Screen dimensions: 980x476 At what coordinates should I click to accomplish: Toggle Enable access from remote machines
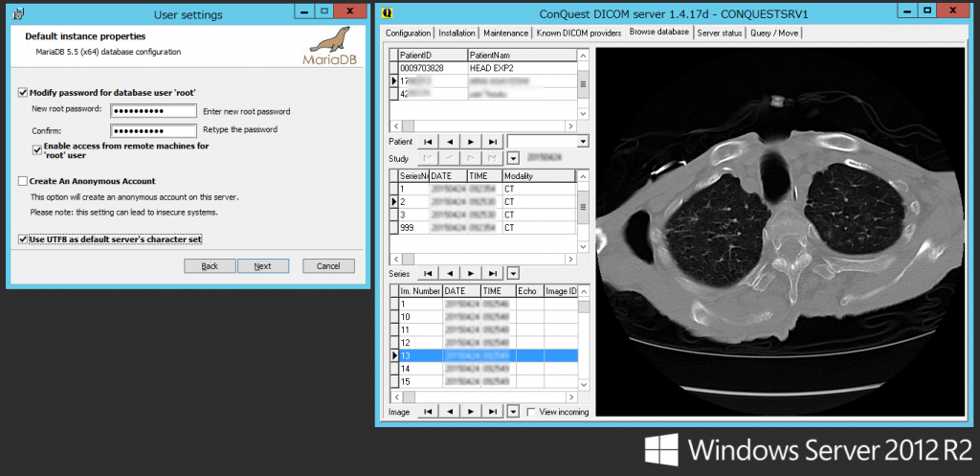click(38, 149)
